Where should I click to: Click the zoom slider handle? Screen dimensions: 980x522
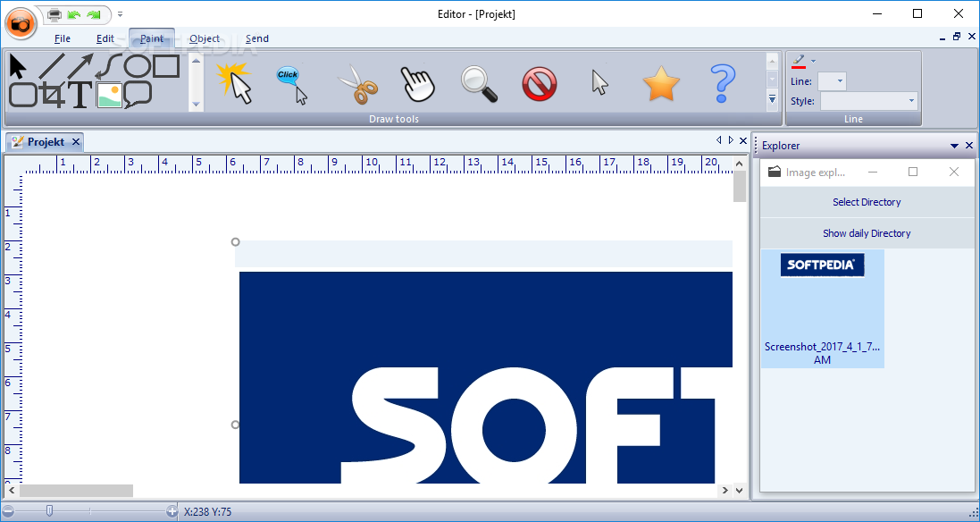(x=49, y=511)
